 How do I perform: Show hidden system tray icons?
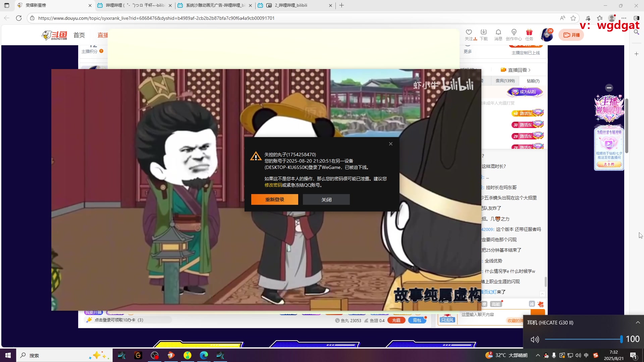[538, 355]
